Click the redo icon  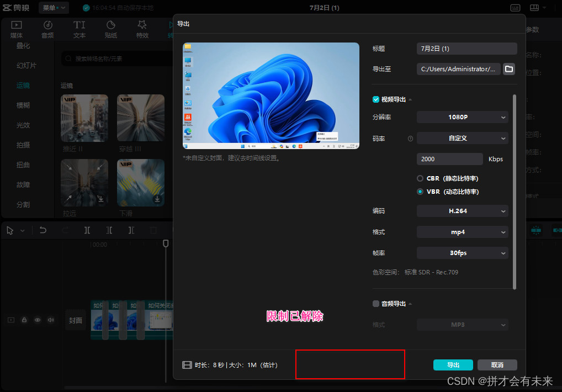point(65,230)
